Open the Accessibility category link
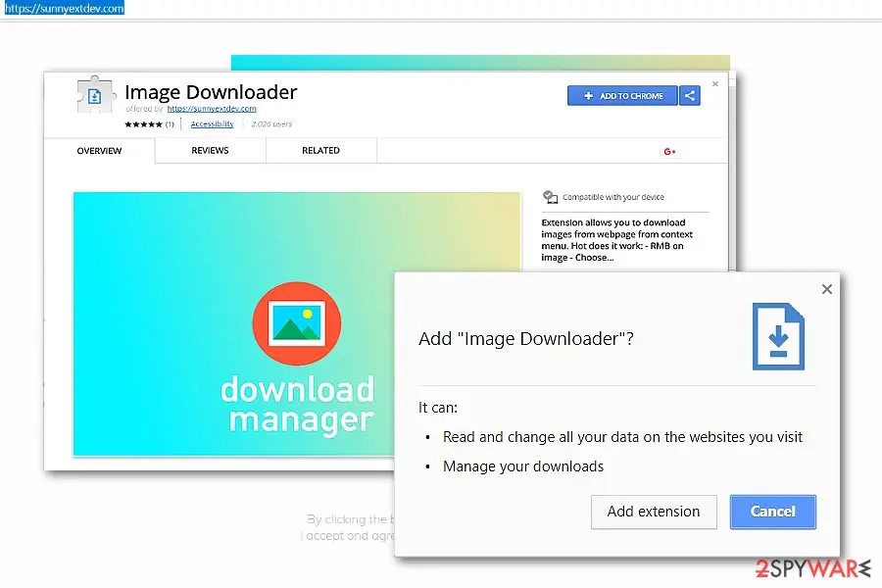The width and height of the screenshot is (882, 588). pos(212,123)
